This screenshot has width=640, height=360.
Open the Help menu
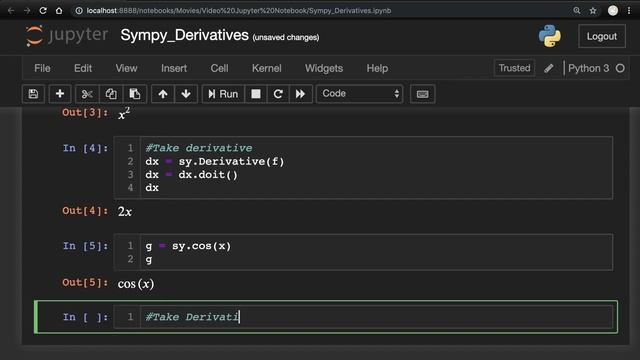(377, 68)
